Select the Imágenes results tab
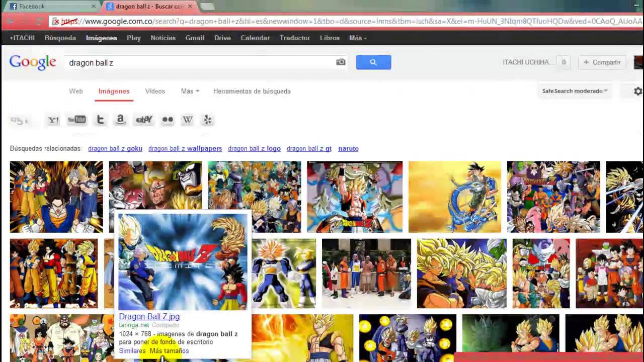644x362 pixels. (114, 91)
